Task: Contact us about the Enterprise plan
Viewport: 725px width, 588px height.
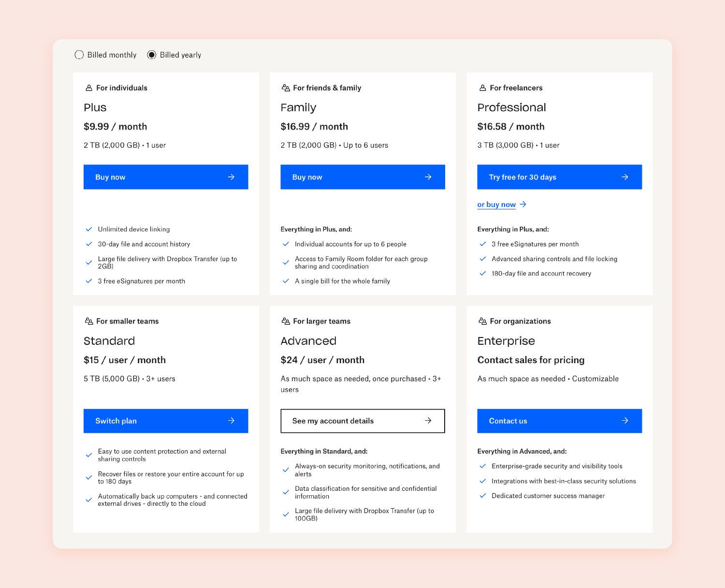Action: (559, 421)
